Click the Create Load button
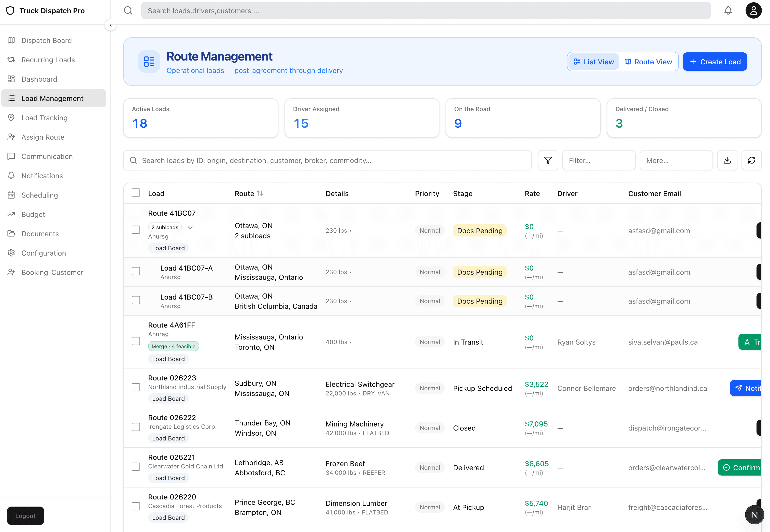Image resolution: width=770 pixels, height=532 pixels. click(715, 62)
